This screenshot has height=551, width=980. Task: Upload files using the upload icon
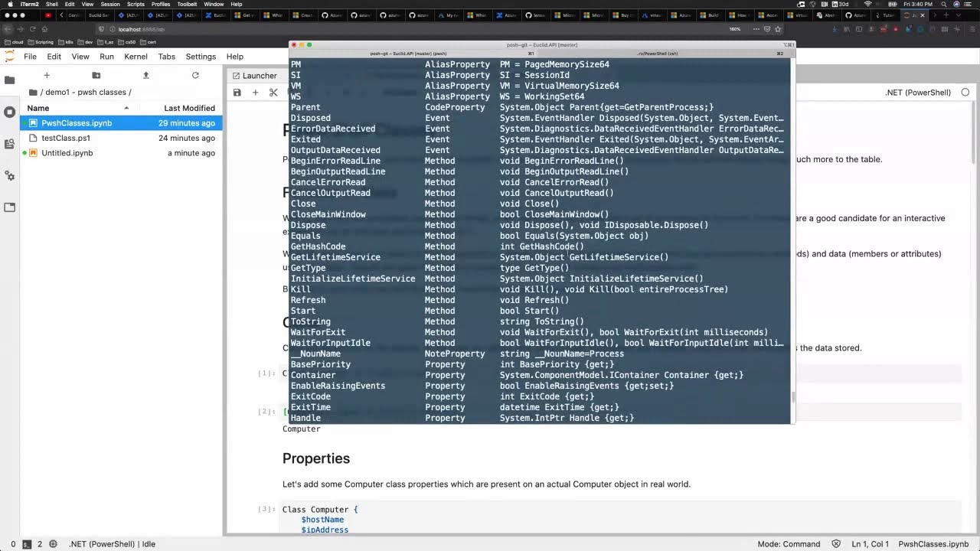145,75
